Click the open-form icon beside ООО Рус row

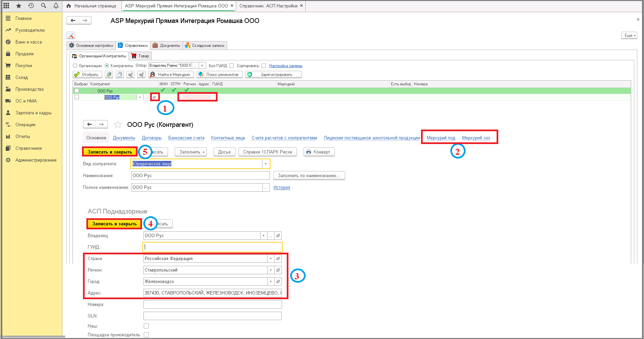155,97
